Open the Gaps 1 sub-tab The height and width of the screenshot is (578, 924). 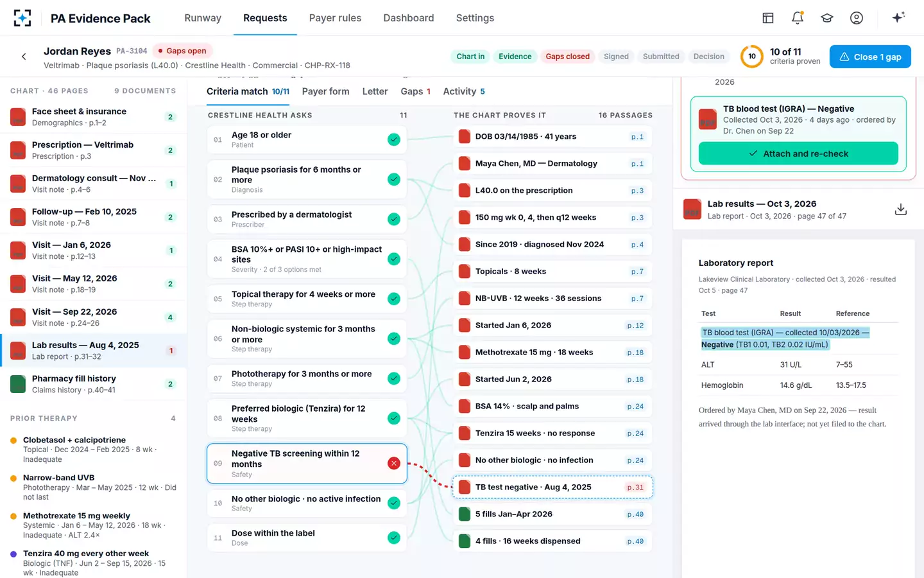click(416, 91)
